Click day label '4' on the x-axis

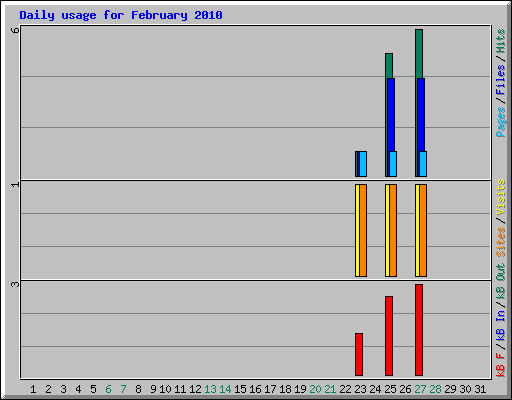pyautogui.click(x=78, y=389)
